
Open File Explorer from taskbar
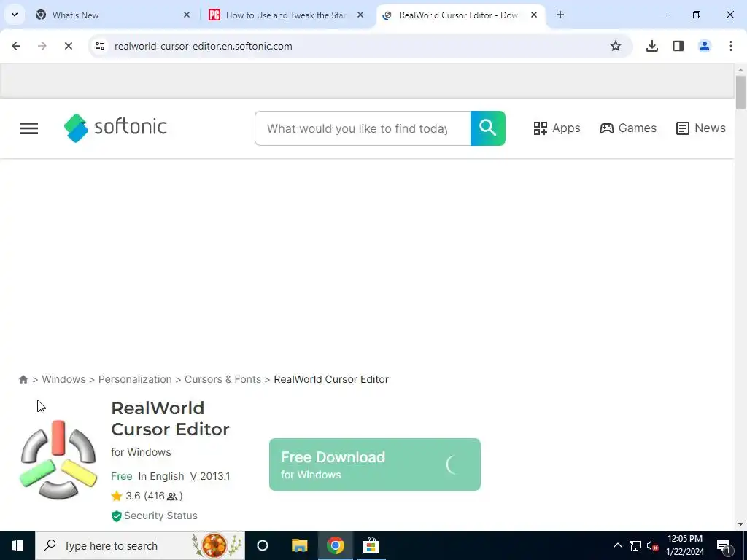pyautogui.click(x=299, y=545)
